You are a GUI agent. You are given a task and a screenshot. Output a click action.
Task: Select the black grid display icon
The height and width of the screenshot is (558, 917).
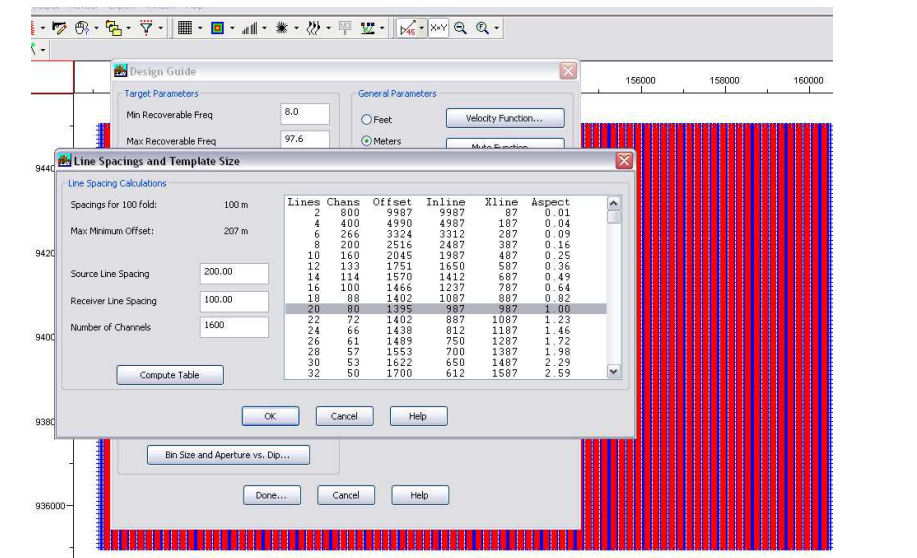coord(185,27)
